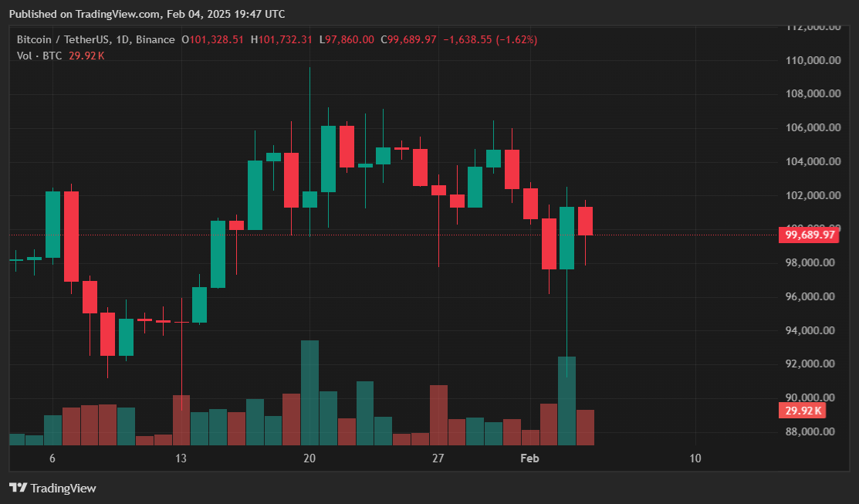Select the red 99,689.97 current price label

click(810, 235)
